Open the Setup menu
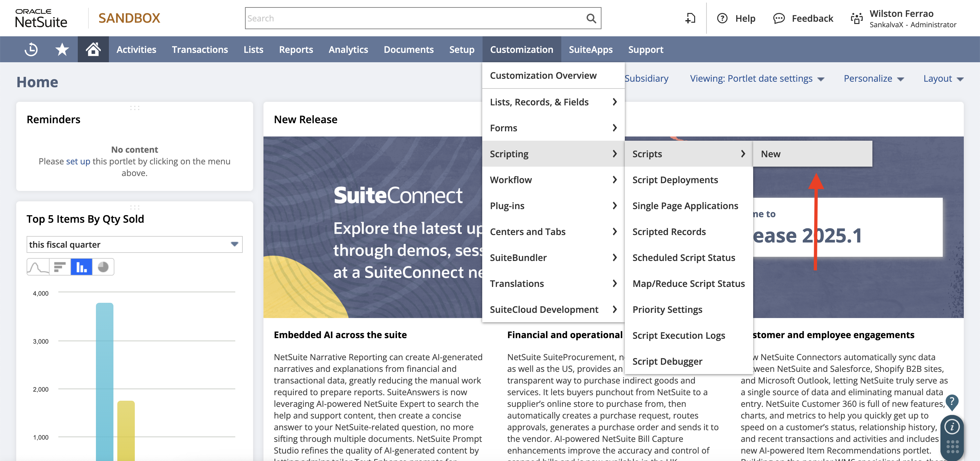 461,50
